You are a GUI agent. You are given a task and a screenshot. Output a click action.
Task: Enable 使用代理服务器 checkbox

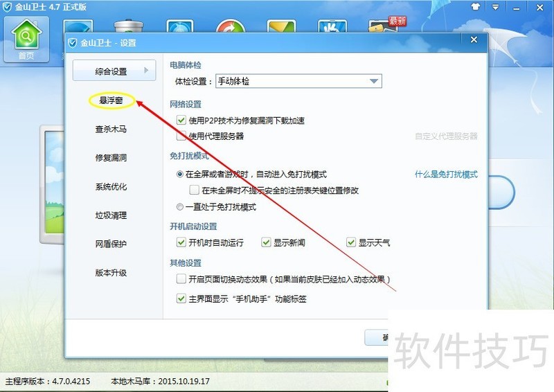point(181,136)
